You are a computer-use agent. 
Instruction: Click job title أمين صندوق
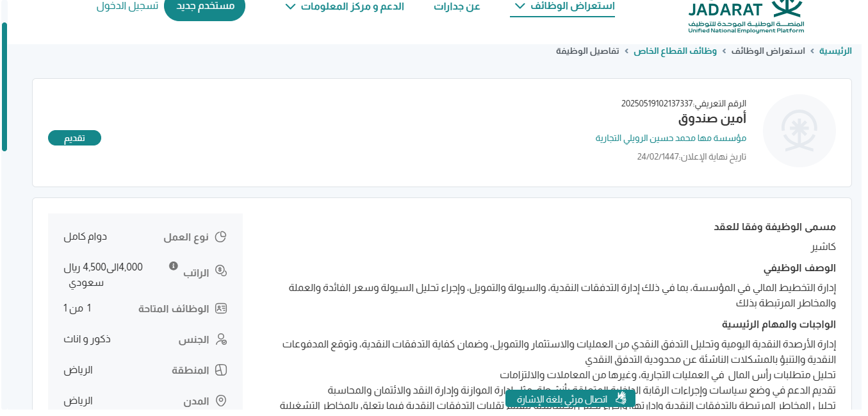(712, 119)
